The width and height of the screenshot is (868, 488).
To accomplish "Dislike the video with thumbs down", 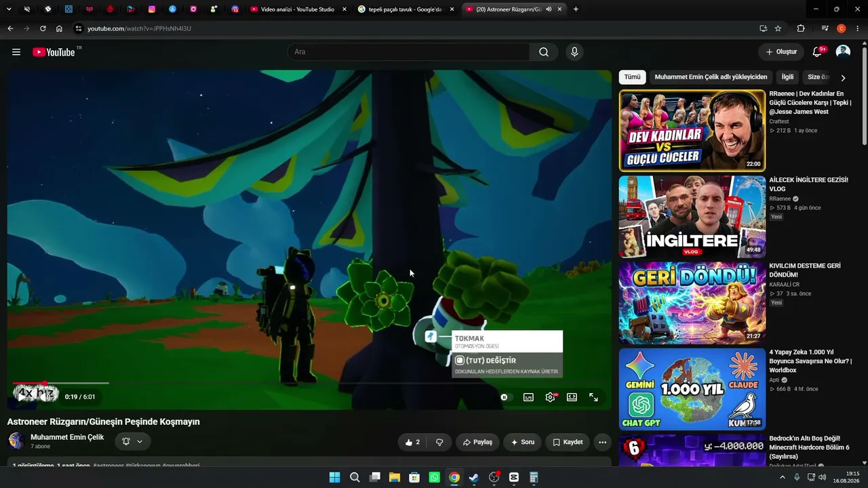I will 439,442.
